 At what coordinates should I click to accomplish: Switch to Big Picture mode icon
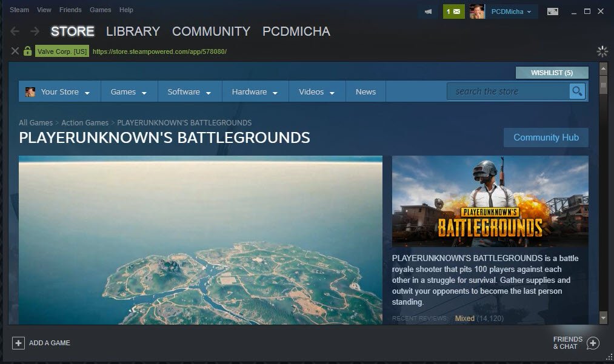point(553,12)
